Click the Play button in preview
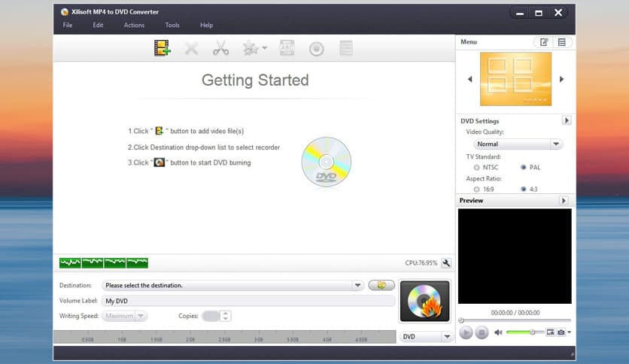 pyautogui.click(x=466, y=332)
